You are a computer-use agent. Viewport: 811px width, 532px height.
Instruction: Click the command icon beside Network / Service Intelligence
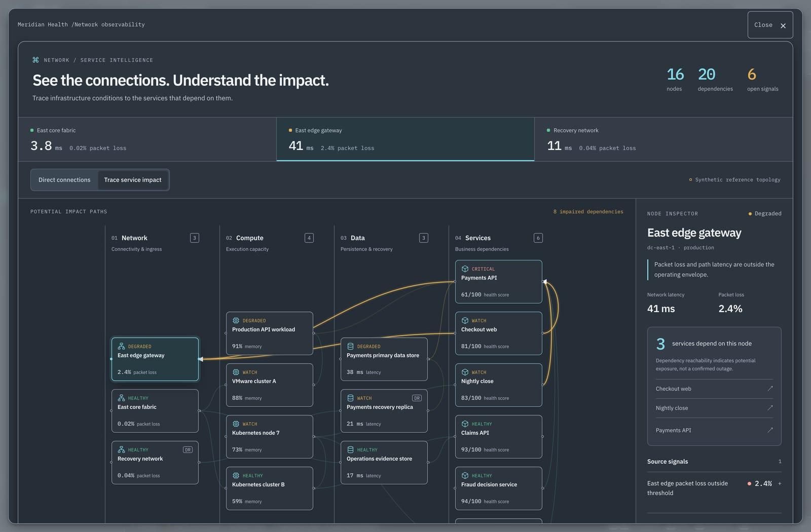click(x=35, y=60)
